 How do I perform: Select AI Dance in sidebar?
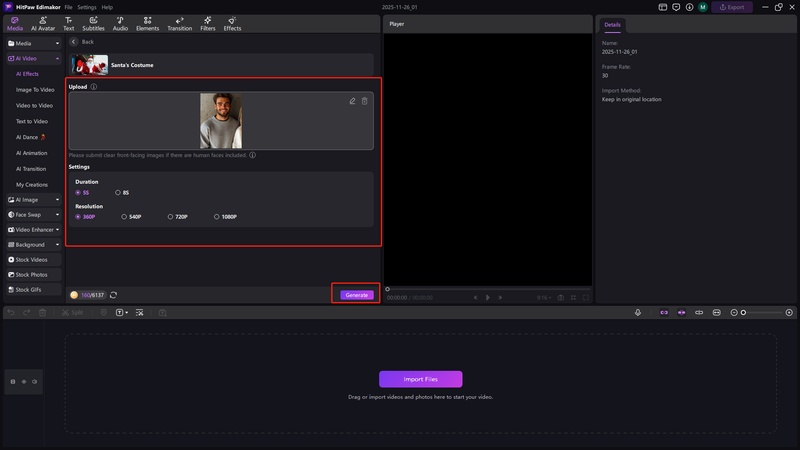coord(30,137)
